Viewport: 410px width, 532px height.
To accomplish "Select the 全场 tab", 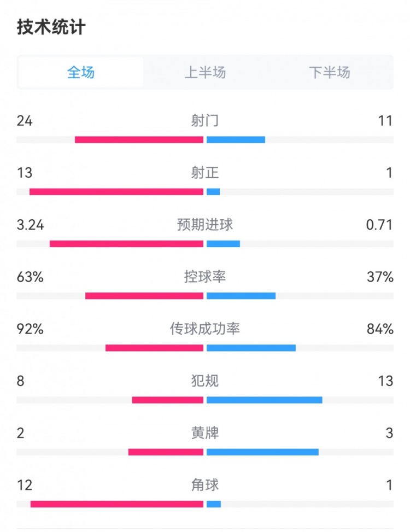I will 81,72.
